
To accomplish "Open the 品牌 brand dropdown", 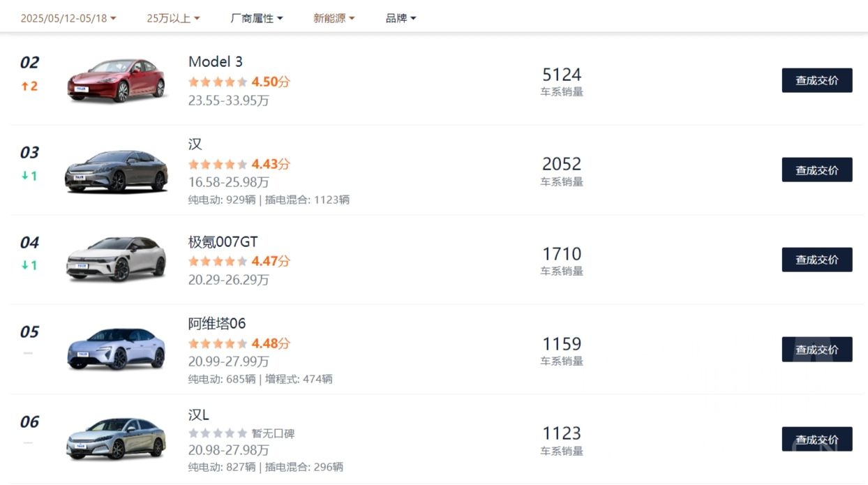I will [x=400, y=17].
